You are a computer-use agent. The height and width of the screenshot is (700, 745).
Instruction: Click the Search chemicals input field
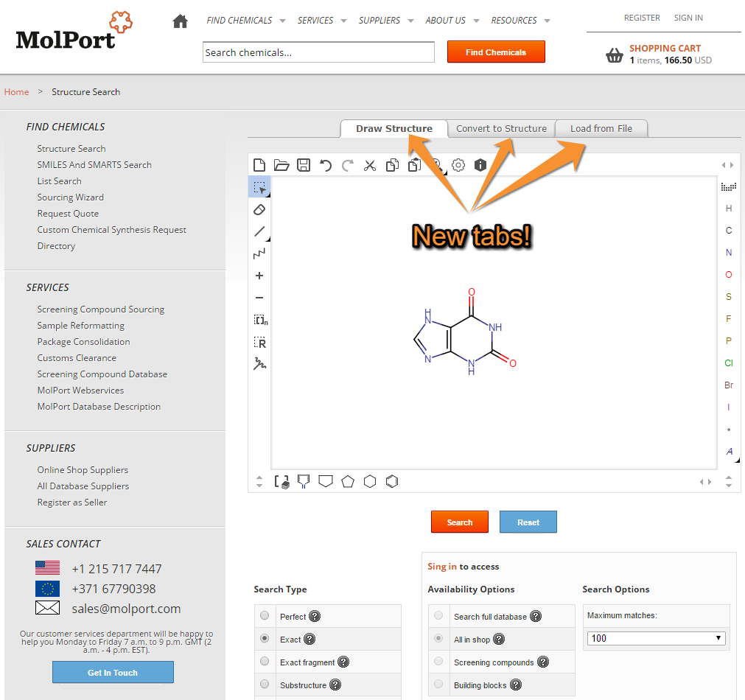coord(318,52)
